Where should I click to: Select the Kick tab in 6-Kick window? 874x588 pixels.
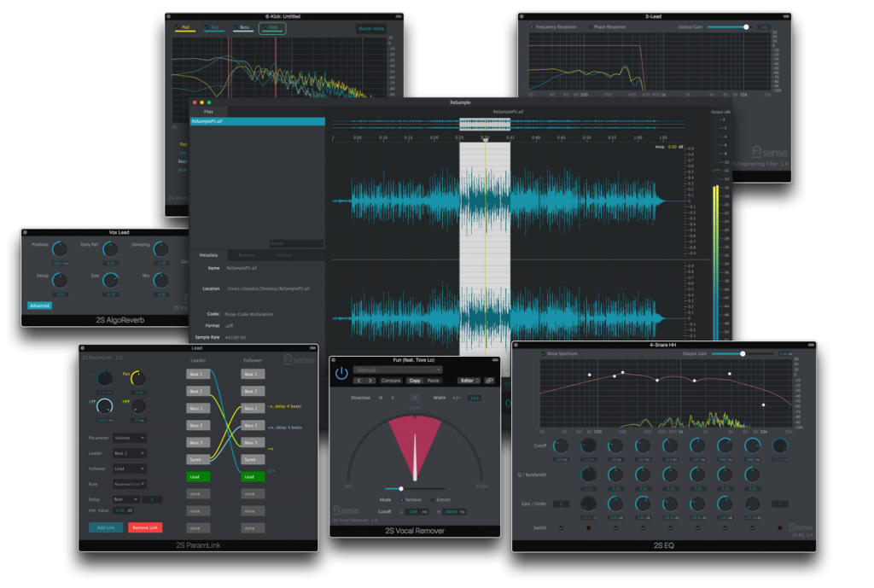coord(272,28)
